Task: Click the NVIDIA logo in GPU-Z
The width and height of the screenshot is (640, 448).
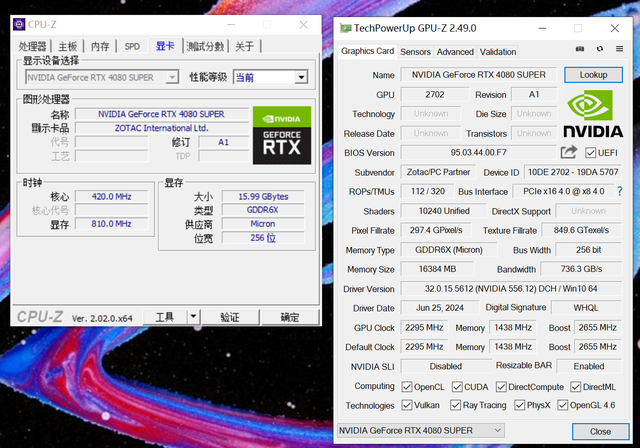Action: pyautogui.click(x=593, y=114)
